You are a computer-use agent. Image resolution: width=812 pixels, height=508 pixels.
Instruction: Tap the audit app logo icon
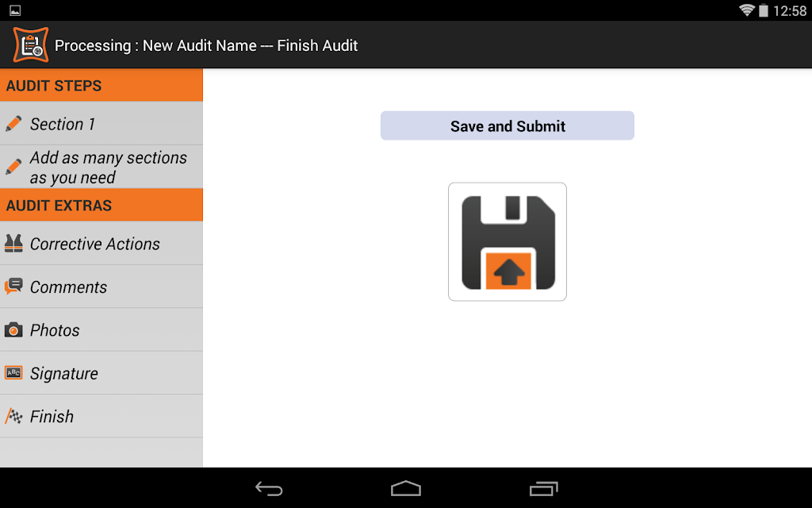[x=31, y=44]
